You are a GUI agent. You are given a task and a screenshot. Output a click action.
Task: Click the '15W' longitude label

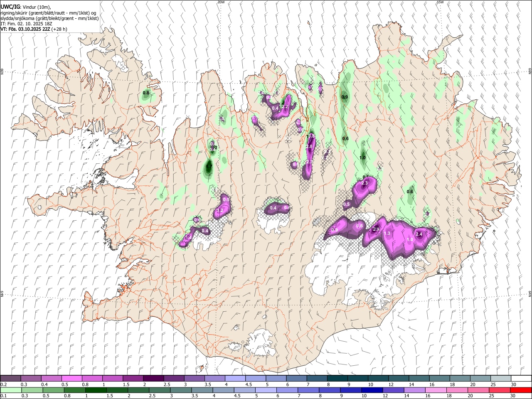pyautogui.click(x=440, y=2)
